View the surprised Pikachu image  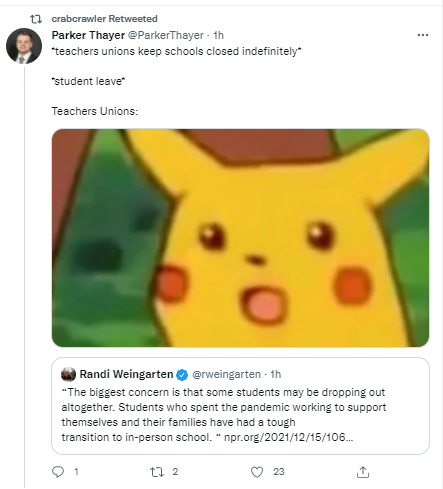[x=240, y=238]
